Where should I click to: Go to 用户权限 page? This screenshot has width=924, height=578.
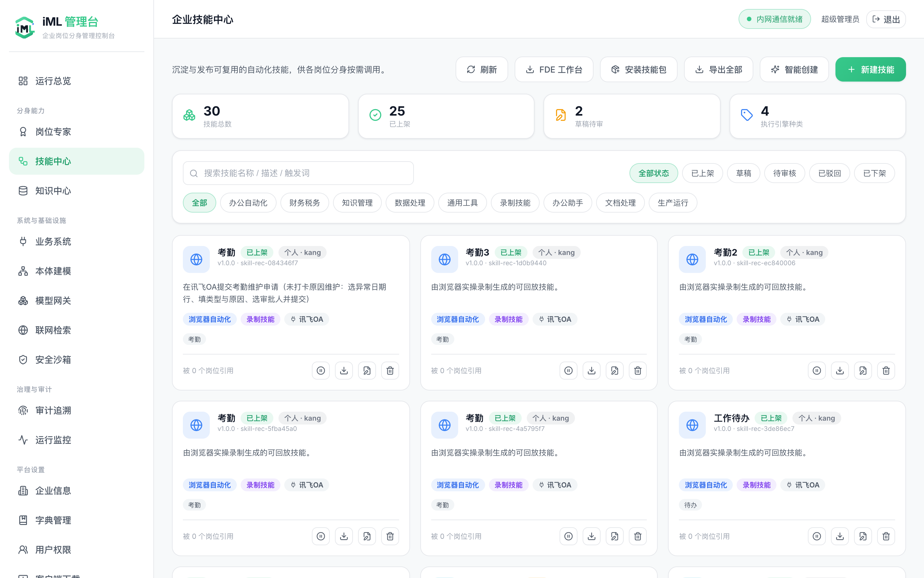(76, 550)
